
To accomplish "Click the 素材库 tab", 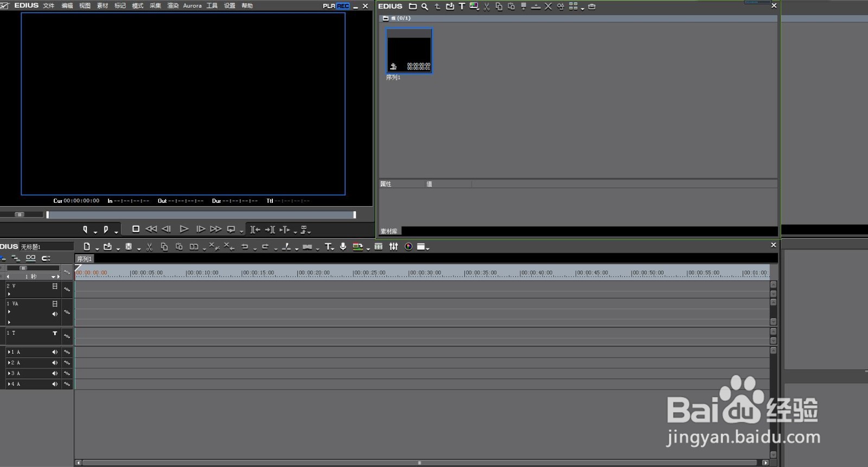I will 389,231.
